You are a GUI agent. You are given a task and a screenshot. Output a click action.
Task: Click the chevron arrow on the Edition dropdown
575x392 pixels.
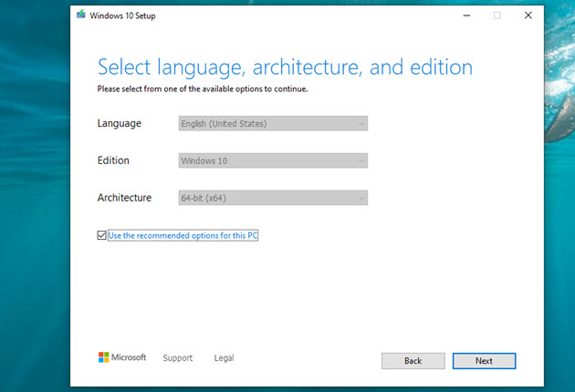(361, 160)
